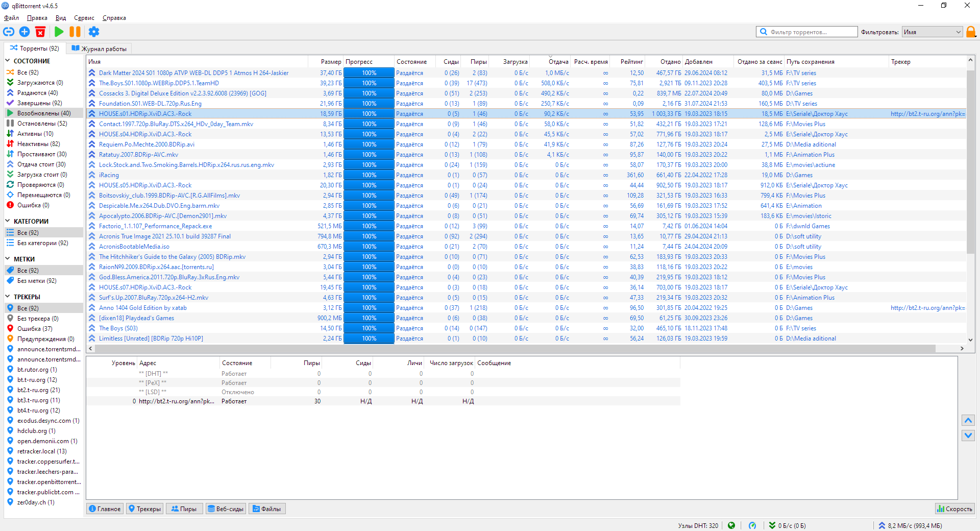
Task: Click the orange lock icon at top right
Action: pyautogui.click(x=971, y=32)
